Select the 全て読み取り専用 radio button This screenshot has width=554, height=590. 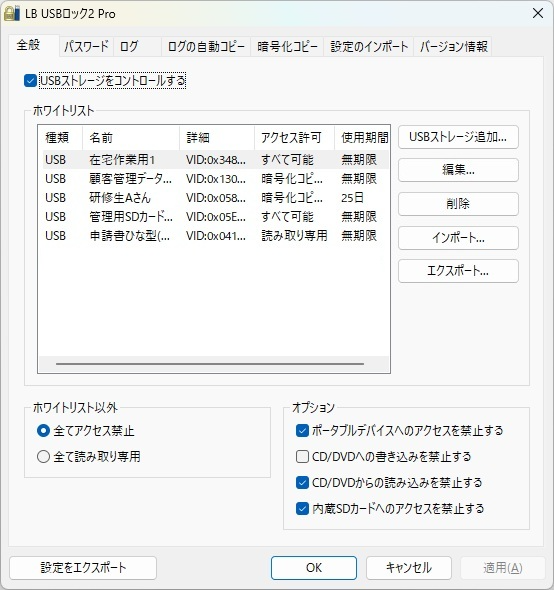click(x=43, y=456)
